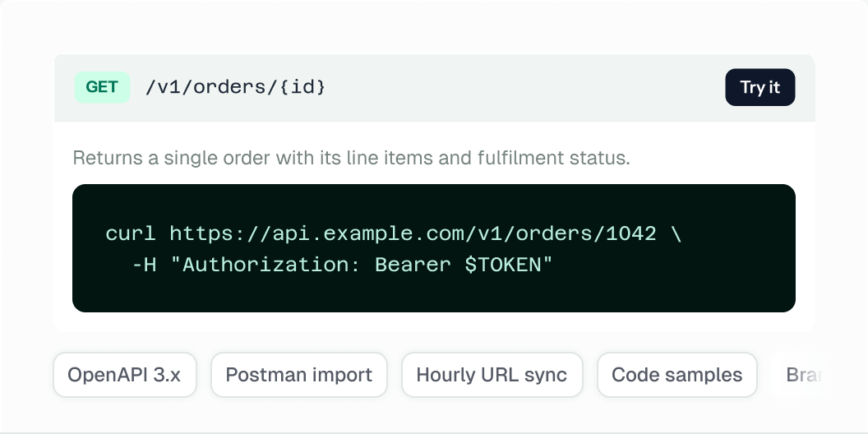Open the Postman import chip
The height and width of the screenshot is (434, 868).
click(299, 375)
